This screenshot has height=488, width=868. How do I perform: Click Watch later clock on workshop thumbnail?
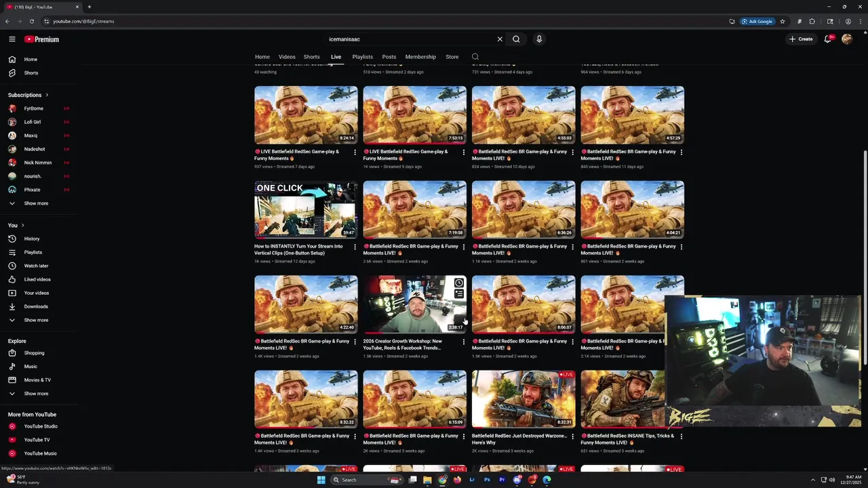coord(459,283)
